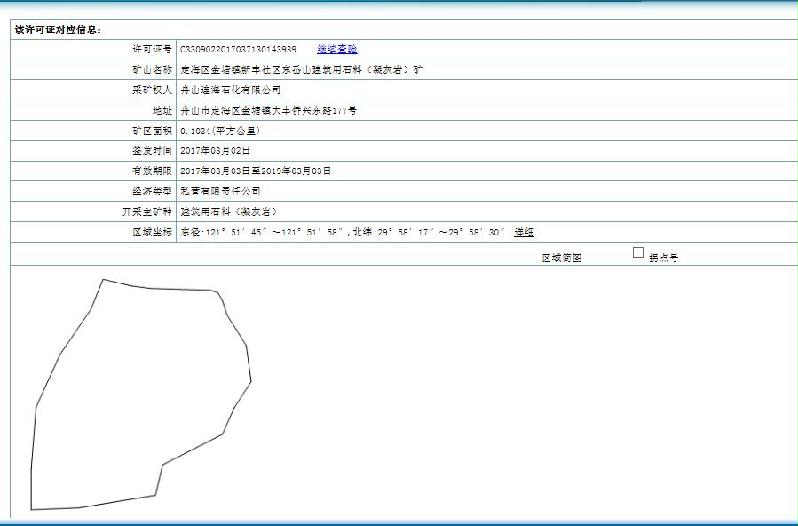Click the 矿山名称 field label

pyautogui.click(x=152, y=70)
